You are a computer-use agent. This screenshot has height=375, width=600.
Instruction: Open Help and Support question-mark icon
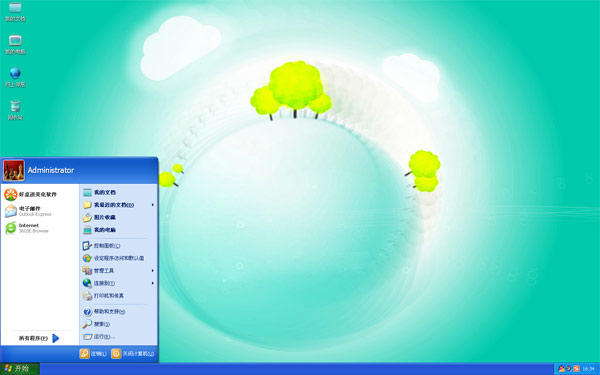tap(87, 311)
